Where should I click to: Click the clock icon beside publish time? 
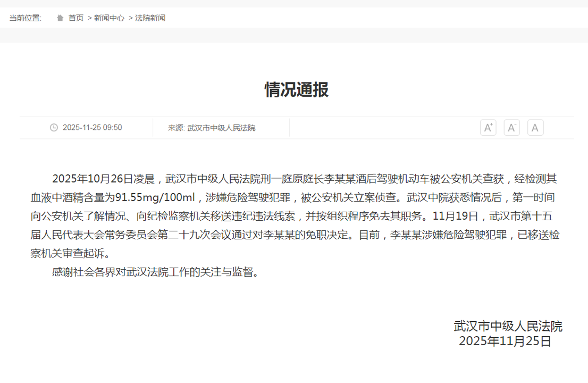click(54, 128)
